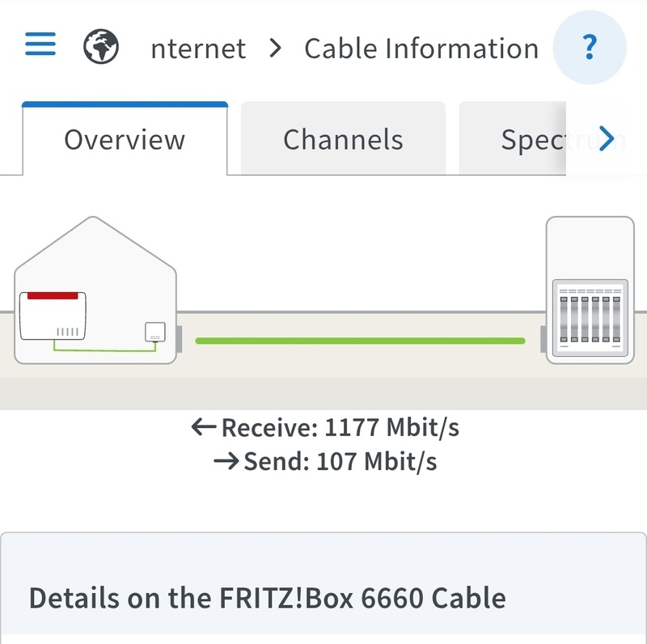Click the FRITZ!Box router icon in house

pos(53,316)
